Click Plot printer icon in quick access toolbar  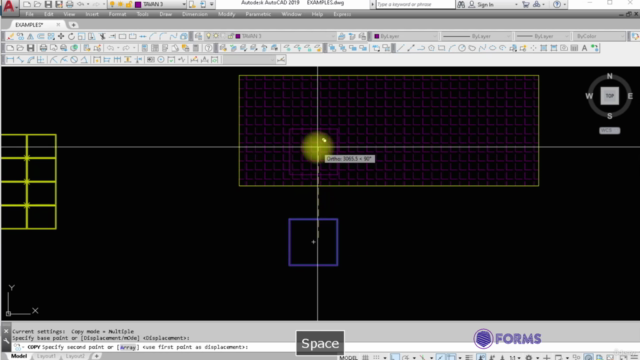click(x=69, y=4)
